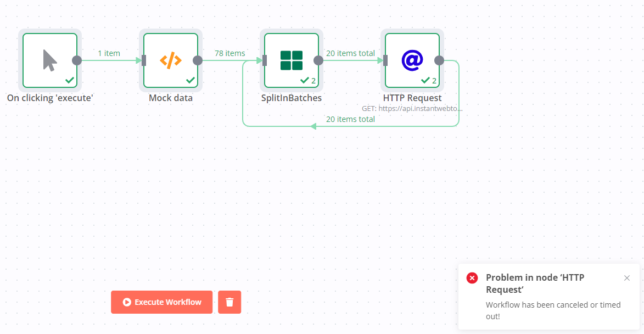Click the output connector of trigger node
644x334 pixels.
click(x=77, y=60)
